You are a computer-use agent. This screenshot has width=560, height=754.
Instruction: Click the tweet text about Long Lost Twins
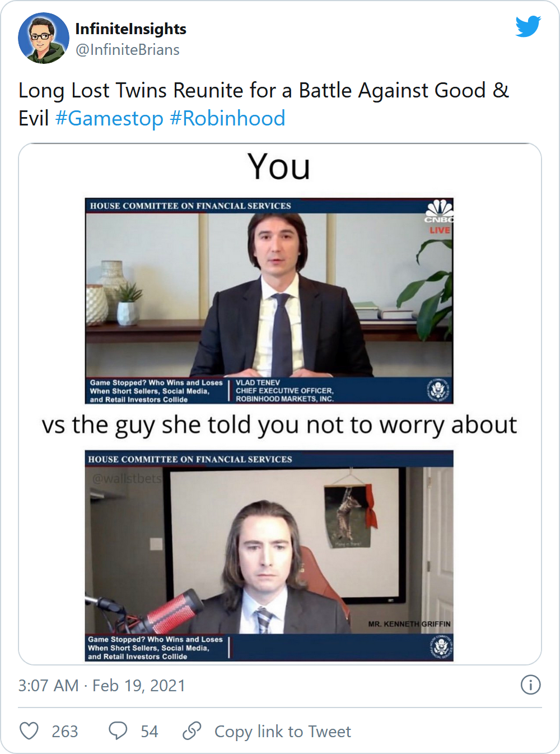[x=263, y=104]
